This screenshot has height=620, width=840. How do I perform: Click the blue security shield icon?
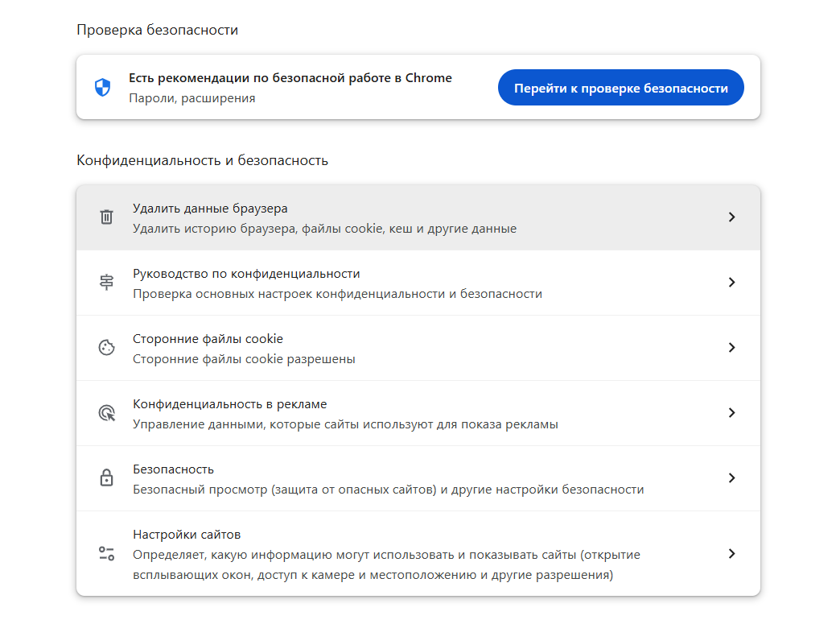coord(102,88)
